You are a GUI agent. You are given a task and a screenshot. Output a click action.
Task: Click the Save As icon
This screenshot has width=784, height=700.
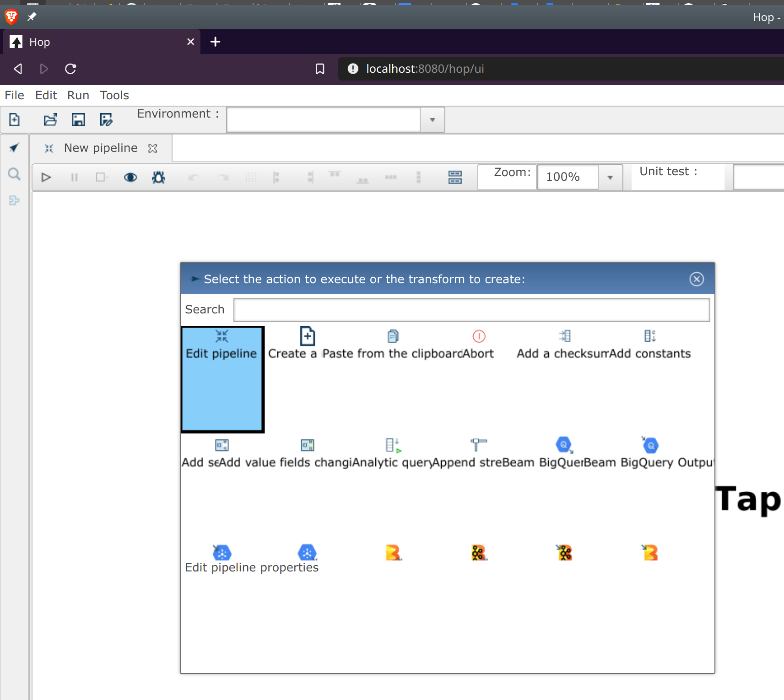pyautogui.click(x=106, y=120)
